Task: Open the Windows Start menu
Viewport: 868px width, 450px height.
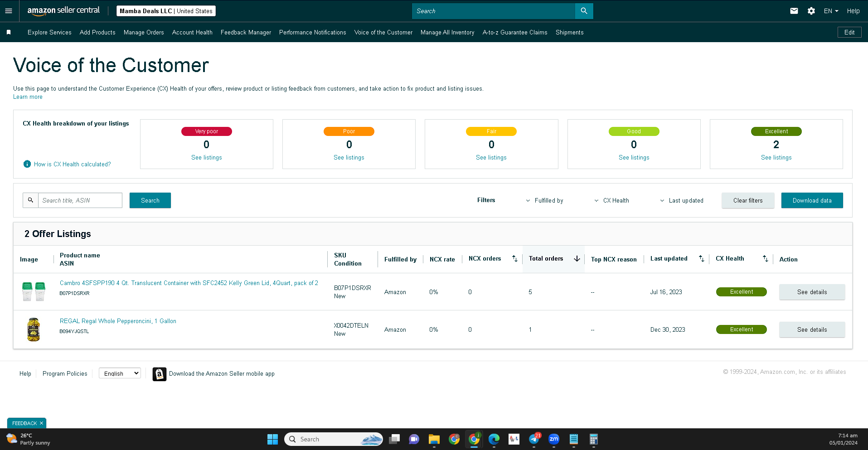Action: [x=272, y=439]
